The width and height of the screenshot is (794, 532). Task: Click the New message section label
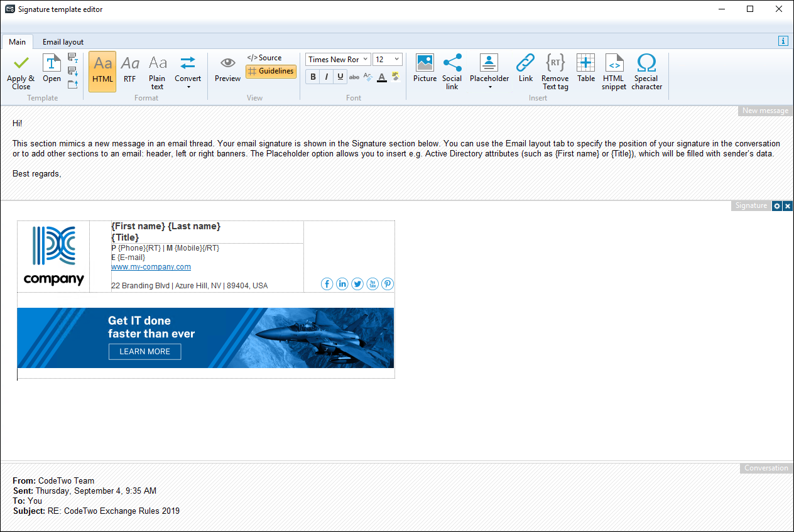coord(764,111)
